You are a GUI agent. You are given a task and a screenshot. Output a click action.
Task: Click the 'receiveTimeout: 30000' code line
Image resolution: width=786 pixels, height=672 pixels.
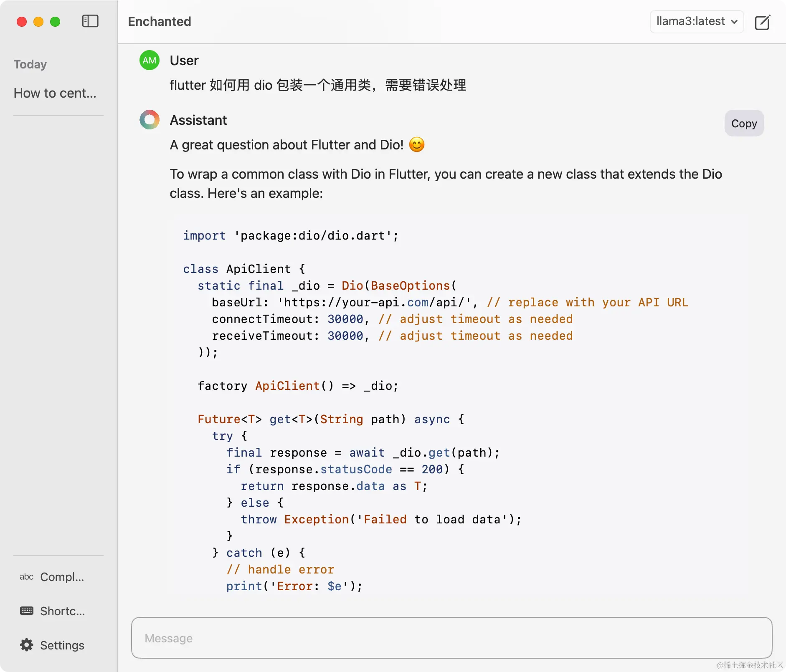[x=392, y=336]
